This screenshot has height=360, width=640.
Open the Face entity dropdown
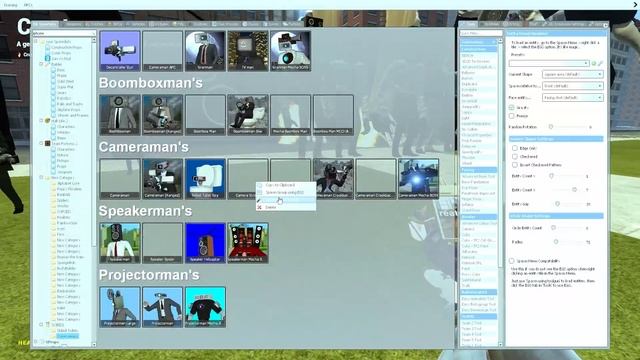tap(573, 98)
